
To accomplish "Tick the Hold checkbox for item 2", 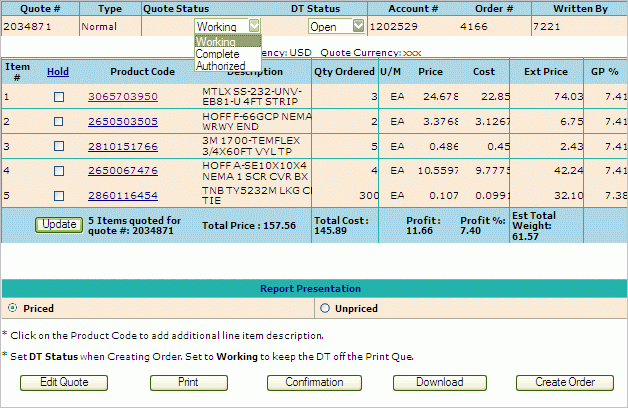I will tap(58, 122).
